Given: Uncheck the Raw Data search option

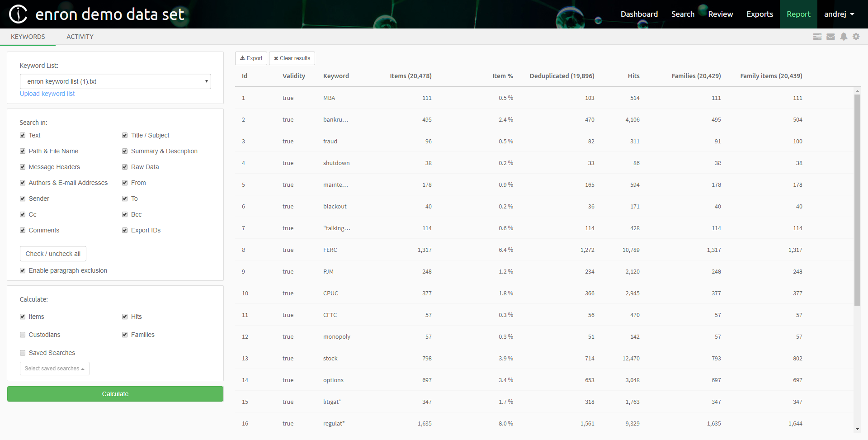Looking at the screenshot, I should coord(125,167).
